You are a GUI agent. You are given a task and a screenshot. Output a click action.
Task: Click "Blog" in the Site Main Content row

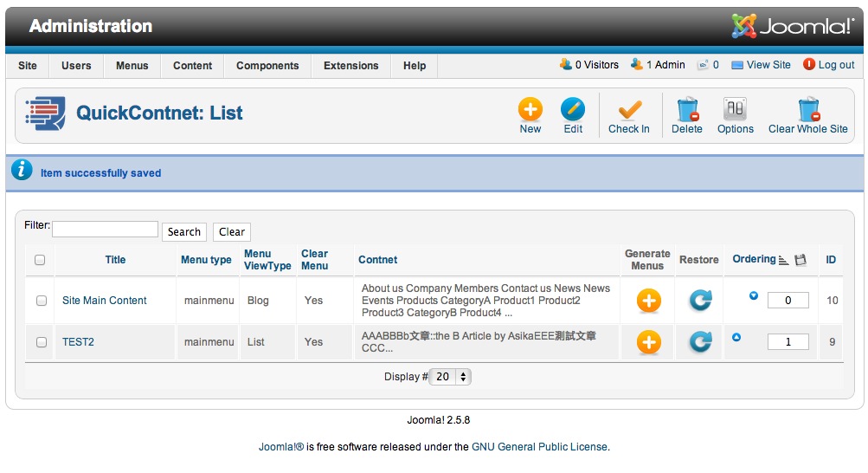point(258,301)
